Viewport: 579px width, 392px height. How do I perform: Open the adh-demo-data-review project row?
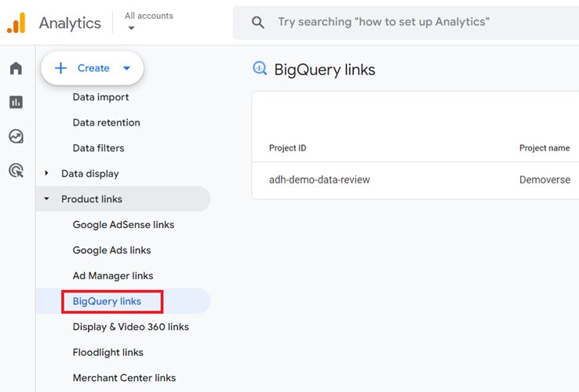pos(415,180)
